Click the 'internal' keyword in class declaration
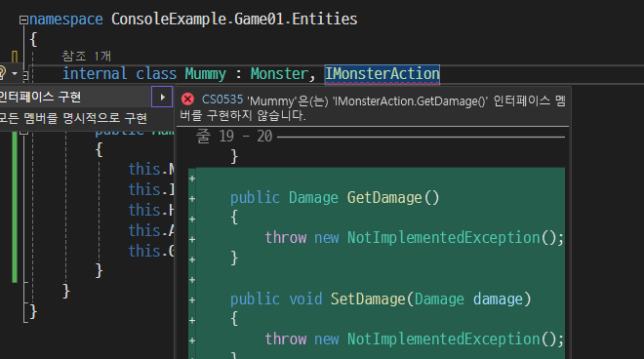 pyautogui.click(x=95, y=74)
